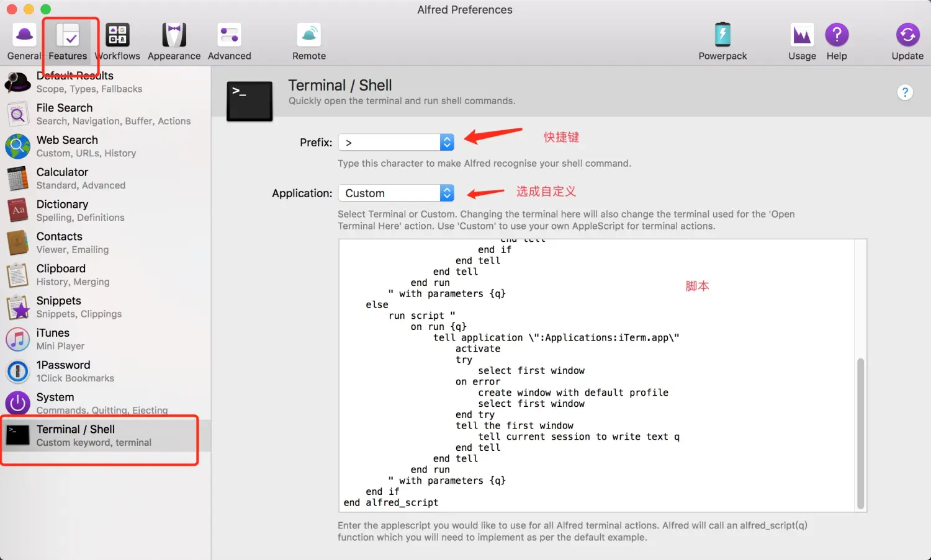Select Snippets, Clippings row

[106, 308]
